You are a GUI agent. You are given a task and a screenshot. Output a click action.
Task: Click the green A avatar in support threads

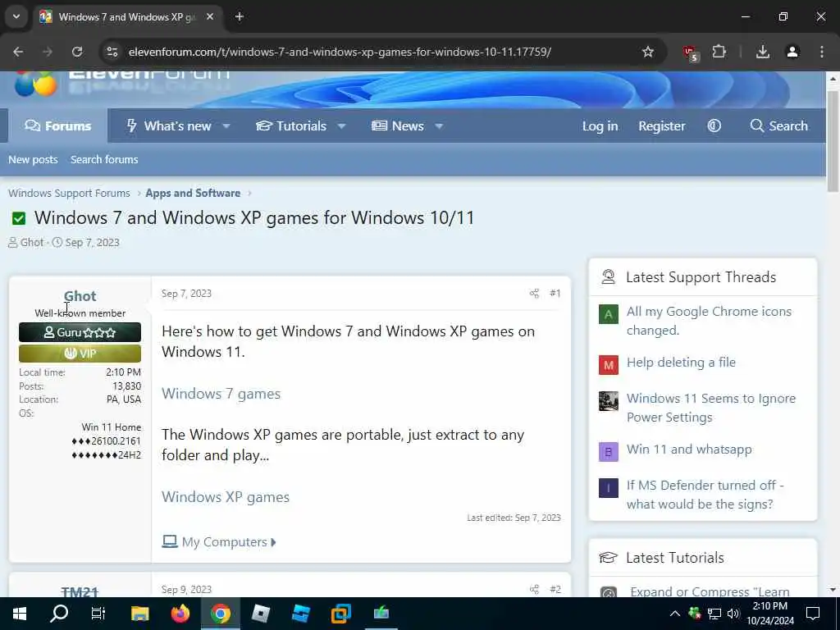click(609, 314)
